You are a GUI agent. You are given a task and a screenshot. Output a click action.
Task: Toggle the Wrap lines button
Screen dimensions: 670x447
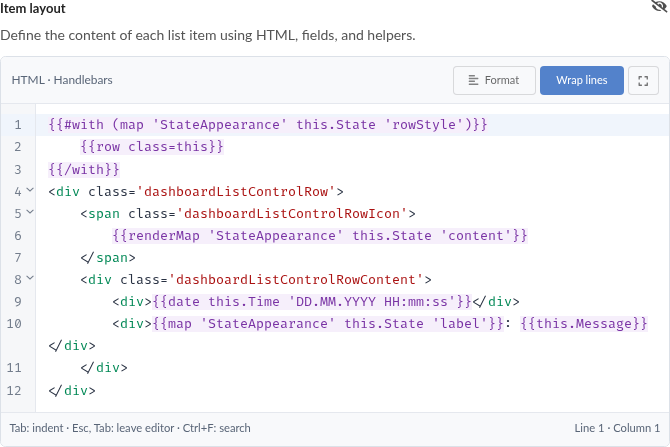(x=582, y=80)
